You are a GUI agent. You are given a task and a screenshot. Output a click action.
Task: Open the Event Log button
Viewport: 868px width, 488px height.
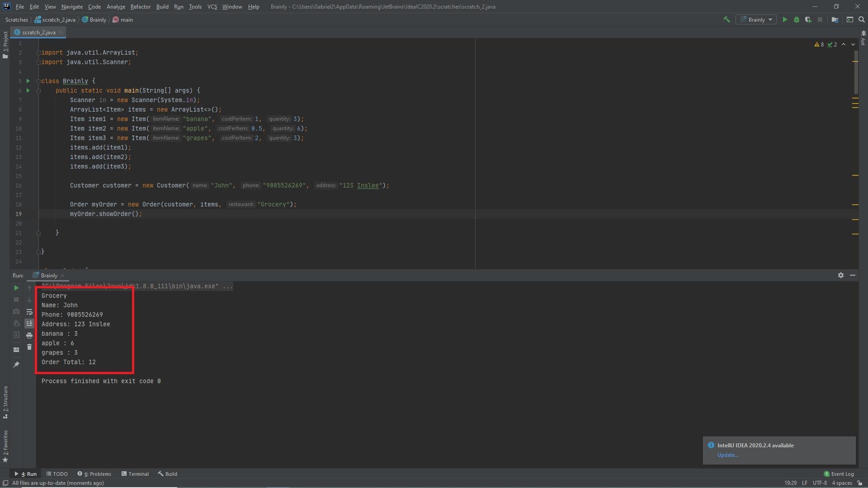point(839,474)
